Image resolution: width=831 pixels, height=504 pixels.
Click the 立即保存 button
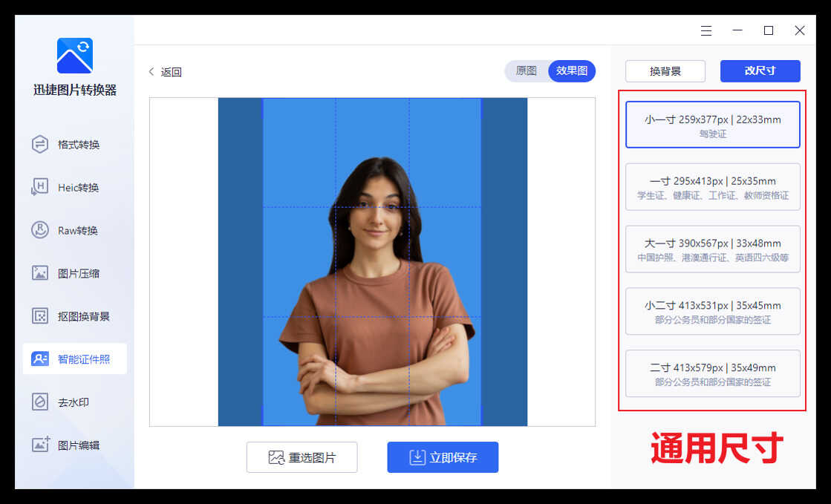(443, 456)
